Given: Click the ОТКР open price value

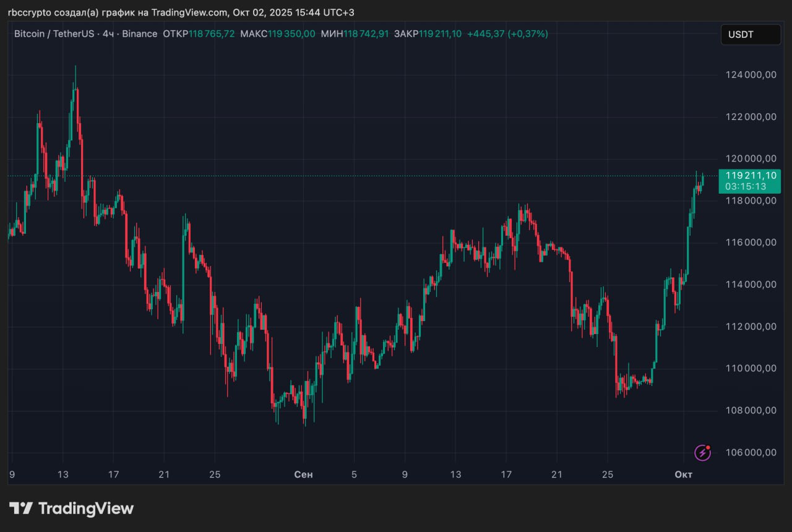Looking at the screenshot, I should 212,34.
